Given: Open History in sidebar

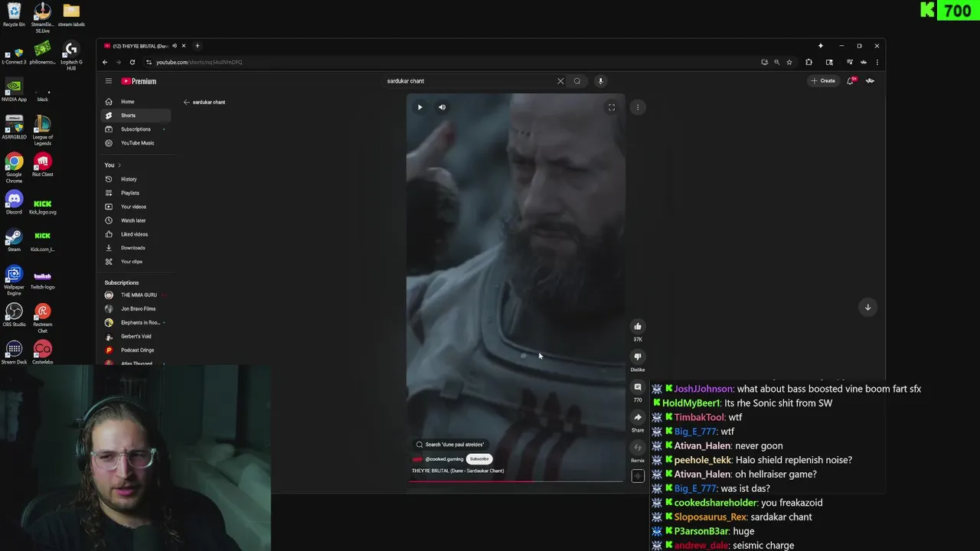Looking at the screenshot, I should 136,179.
